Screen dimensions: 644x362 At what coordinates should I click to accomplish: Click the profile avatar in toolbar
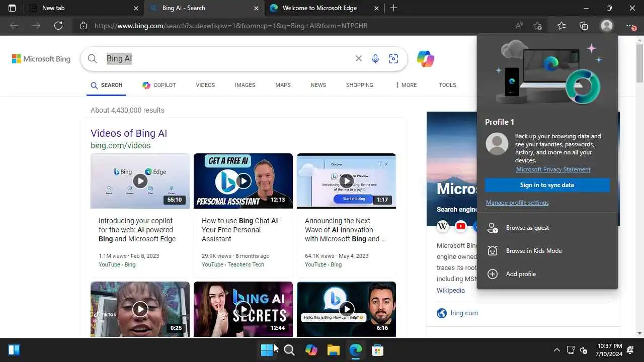(607, 26)
